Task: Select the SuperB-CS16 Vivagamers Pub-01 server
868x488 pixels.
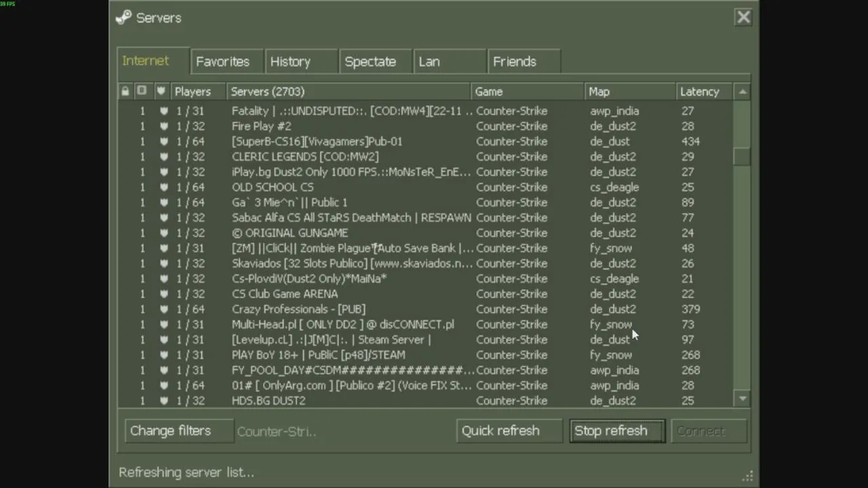Action: pos(426,142)
